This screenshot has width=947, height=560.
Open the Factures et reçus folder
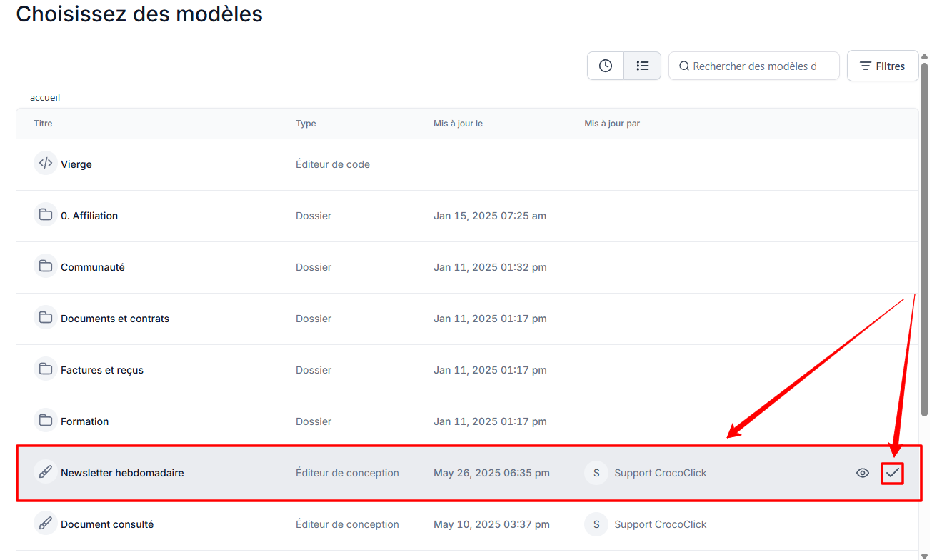tap(102, 370)
